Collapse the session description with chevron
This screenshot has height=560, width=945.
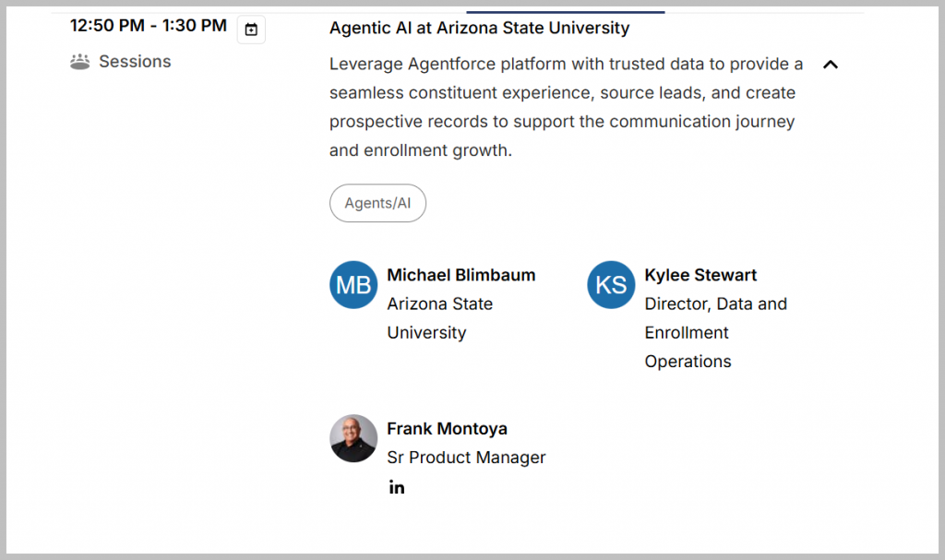pyautogui.click(x=831, y=65)
